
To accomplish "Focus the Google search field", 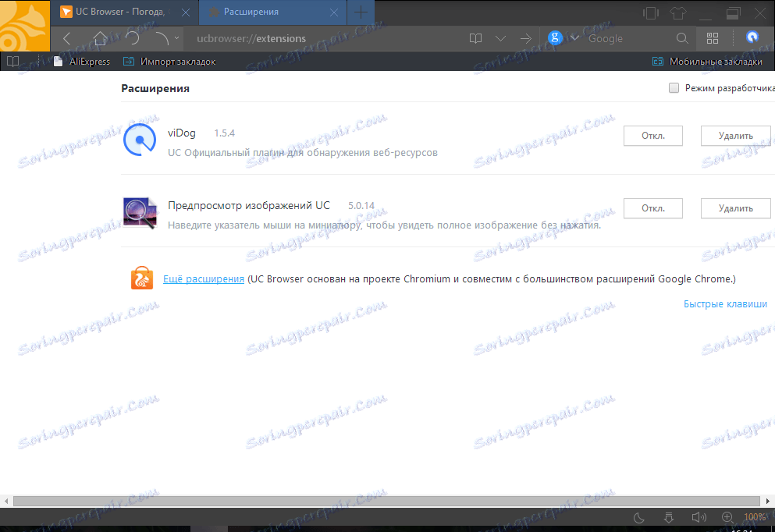I will [x=627, y=38].
